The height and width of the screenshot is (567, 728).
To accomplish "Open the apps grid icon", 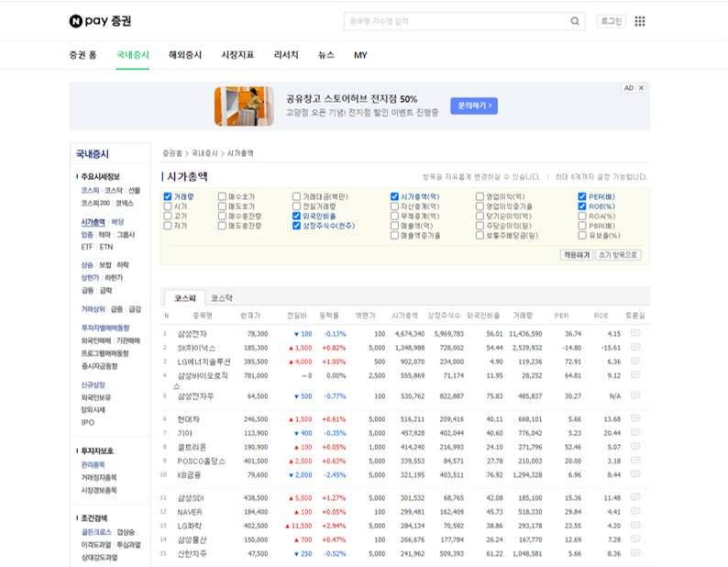I will (640, 21).
